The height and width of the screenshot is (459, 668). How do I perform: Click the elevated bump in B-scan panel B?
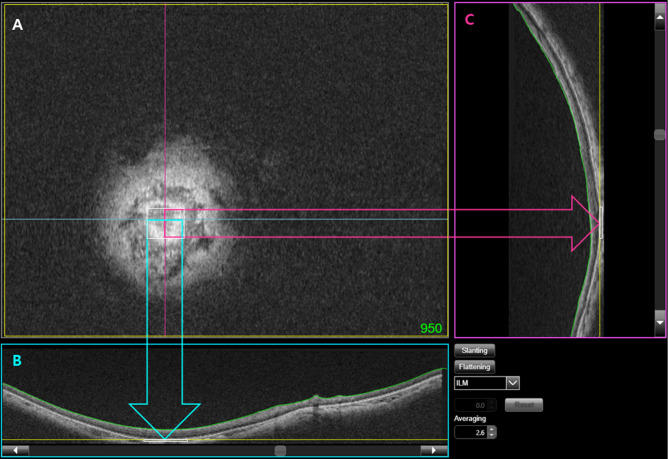316,398
